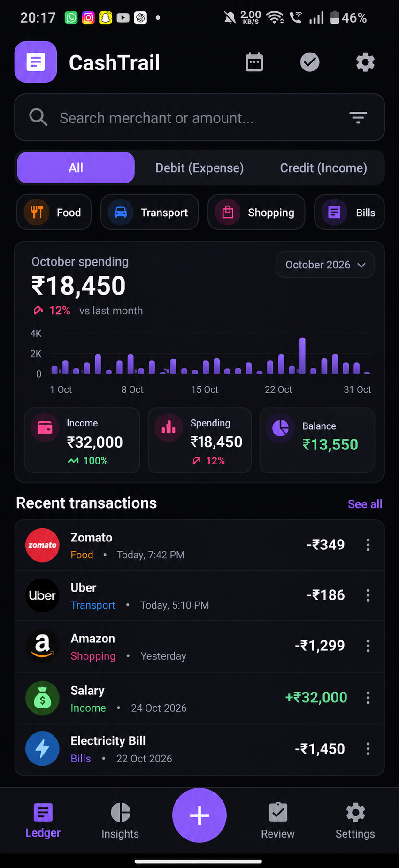Switch to Debit (Expense) tab
This screenshot has height=868, width=399.
click(199, 168)
